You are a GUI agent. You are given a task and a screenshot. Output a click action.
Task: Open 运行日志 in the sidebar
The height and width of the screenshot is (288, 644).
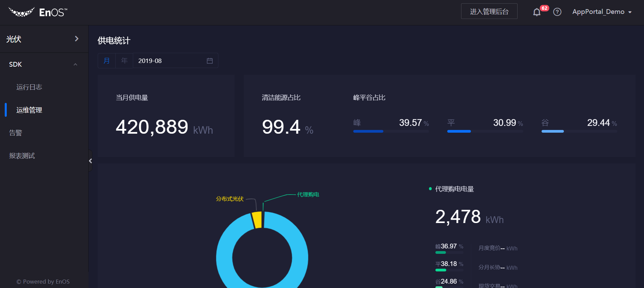click(x=29, y=87)
